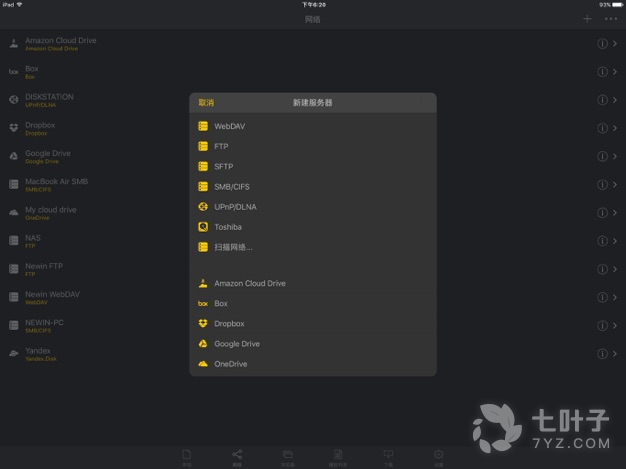
Task: Select FTP server type
Action: [x=313, y=146]
